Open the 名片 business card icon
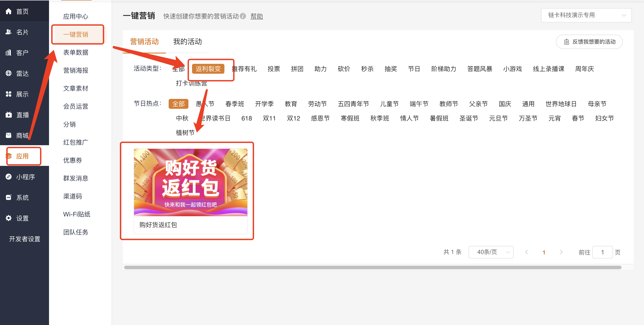 (9, 32)
